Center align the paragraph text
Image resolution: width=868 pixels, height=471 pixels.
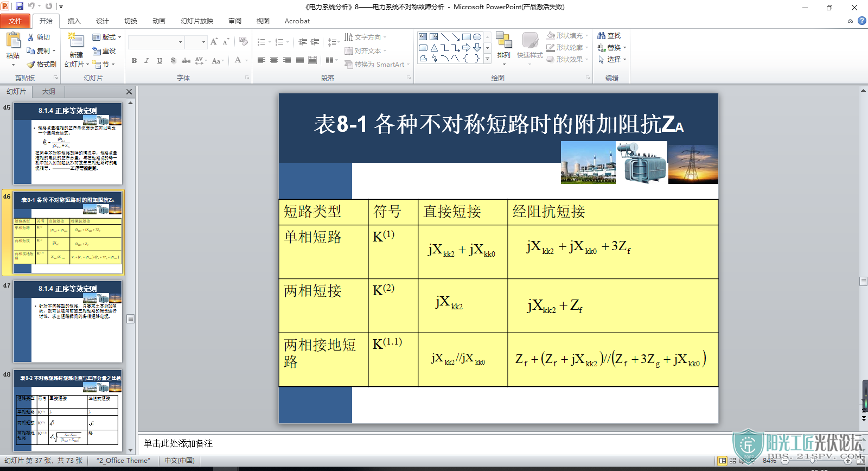pos(274,60)
